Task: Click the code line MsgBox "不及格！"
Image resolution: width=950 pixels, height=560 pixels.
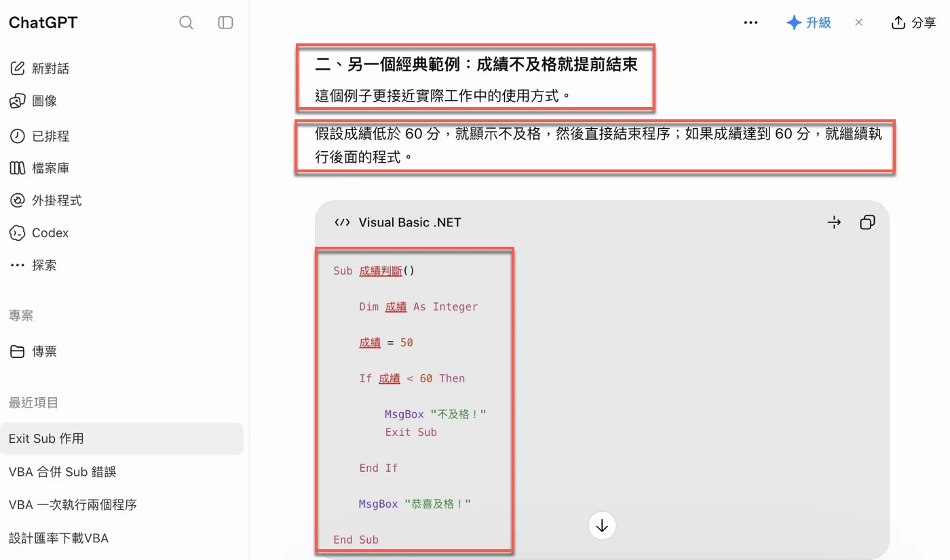Action: tap(436, 414)
